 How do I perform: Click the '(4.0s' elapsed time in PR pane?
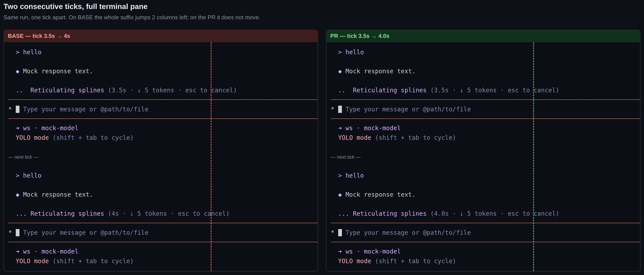point(439,214)
